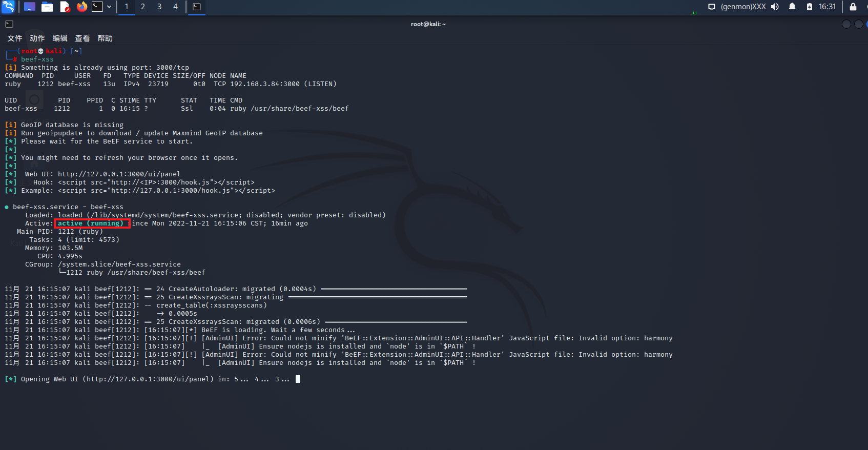
Task: Click the root@kali: ~ window title
Action: pyautogui.click(x=428, y=24)
